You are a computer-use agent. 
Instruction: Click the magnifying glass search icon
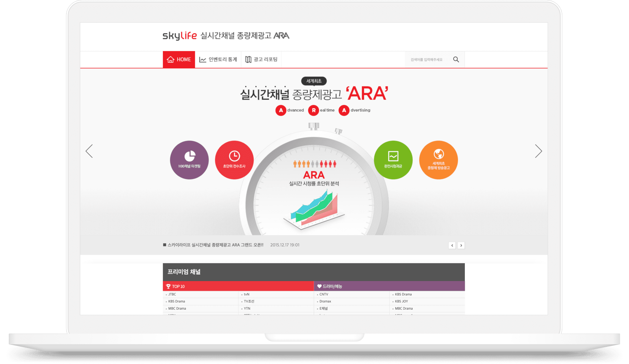point(456,60)
